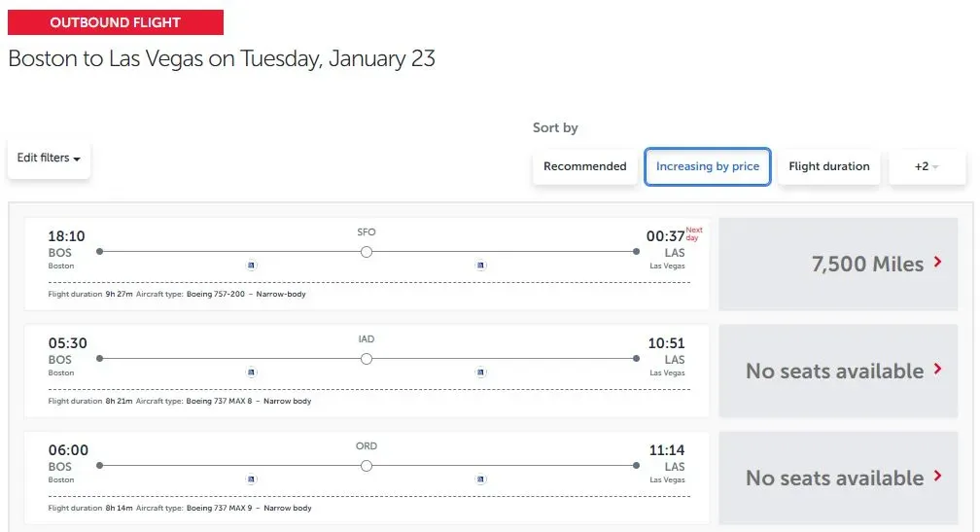Screen dimensions: 980x532
Task: Click the IAD layover circle marker
Action: pyautogui.click(x=367, y=359)
